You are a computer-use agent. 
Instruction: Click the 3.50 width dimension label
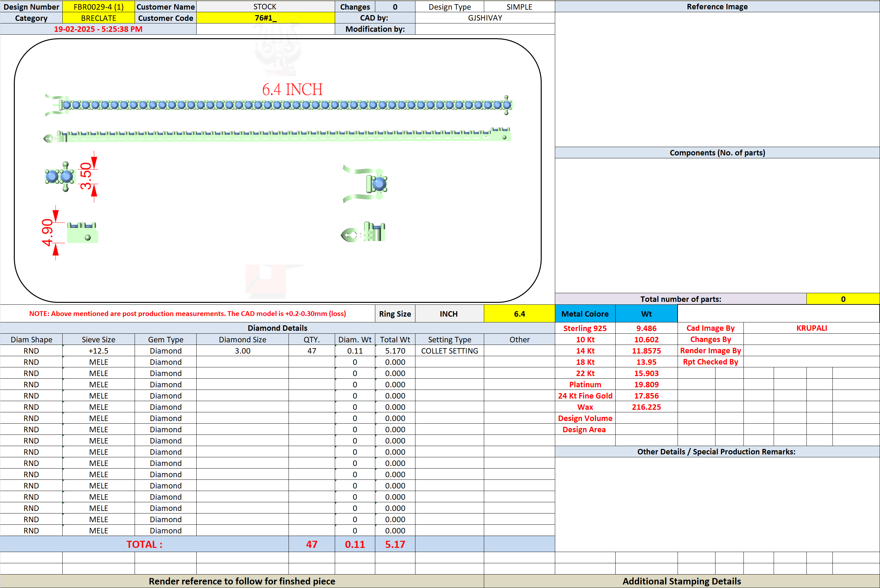86,176
